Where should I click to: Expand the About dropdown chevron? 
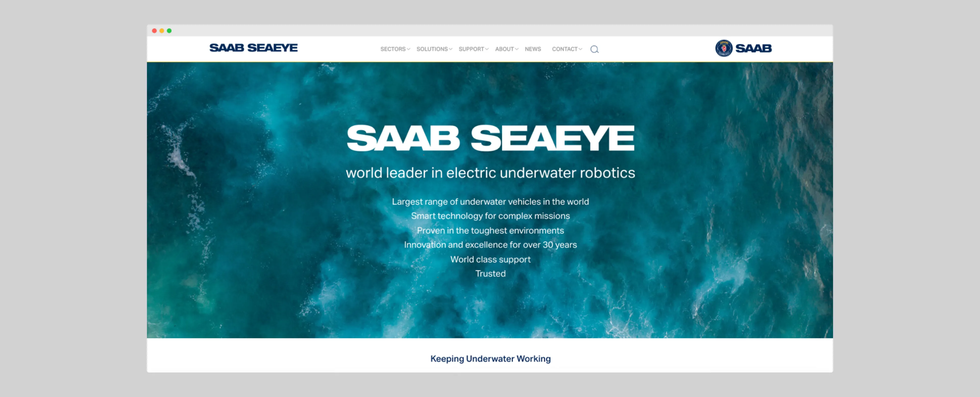coord(517,49)
